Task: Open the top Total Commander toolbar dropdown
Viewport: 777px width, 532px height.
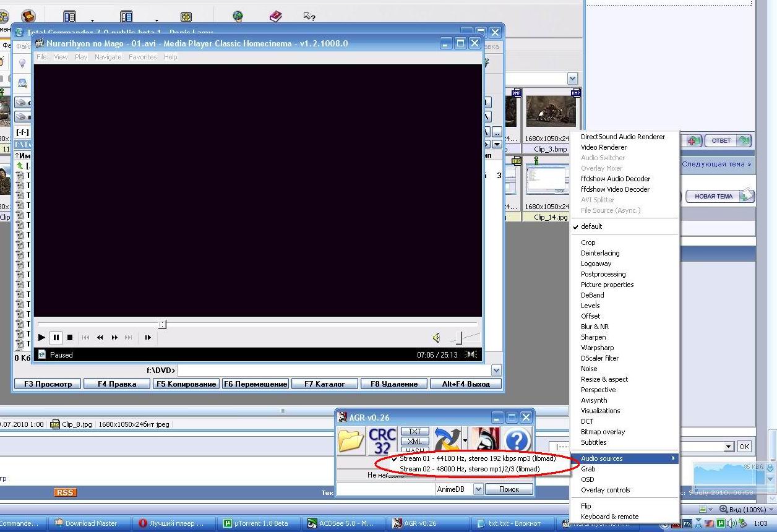Action: tap(572, 79)
